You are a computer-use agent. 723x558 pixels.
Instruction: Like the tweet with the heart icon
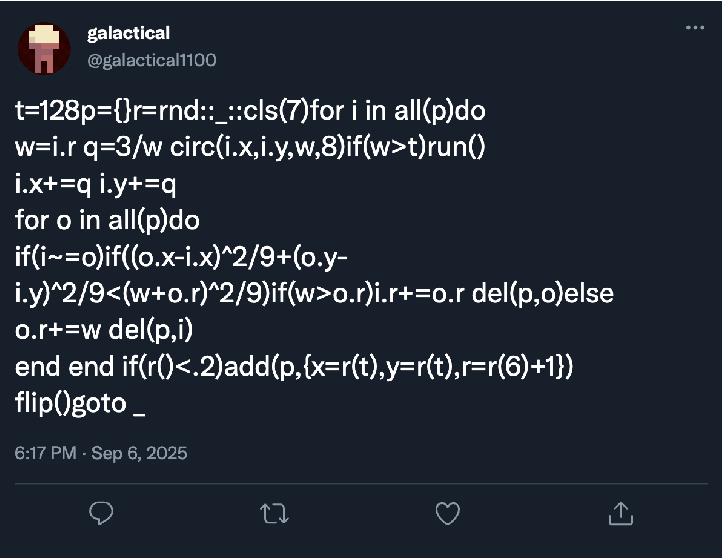(x=447, y=513)
